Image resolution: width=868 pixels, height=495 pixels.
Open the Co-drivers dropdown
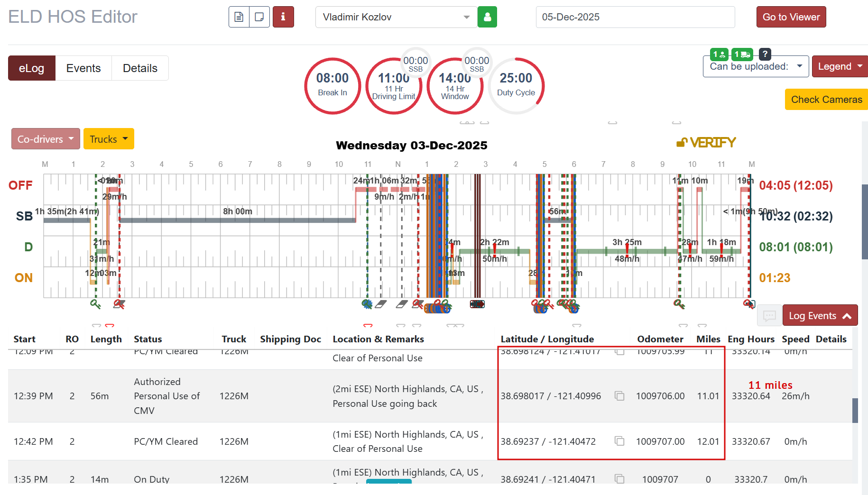[46, 139]
